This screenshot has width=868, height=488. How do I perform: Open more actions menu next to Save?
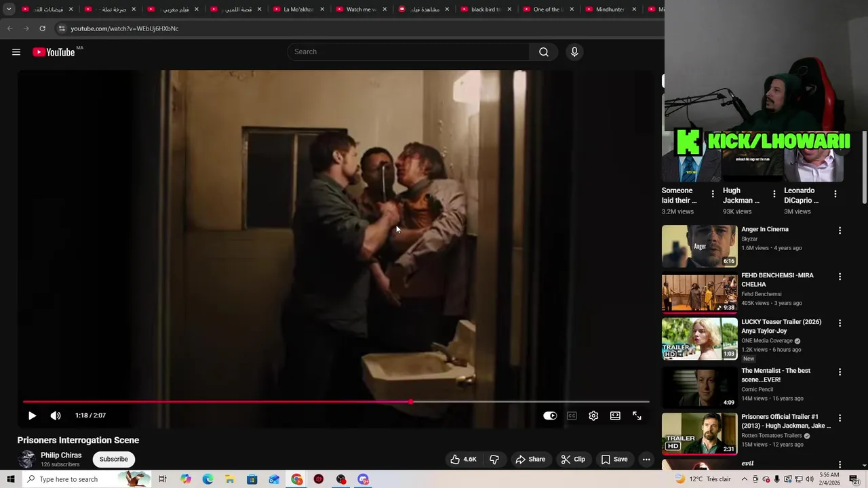coord(646,460)
